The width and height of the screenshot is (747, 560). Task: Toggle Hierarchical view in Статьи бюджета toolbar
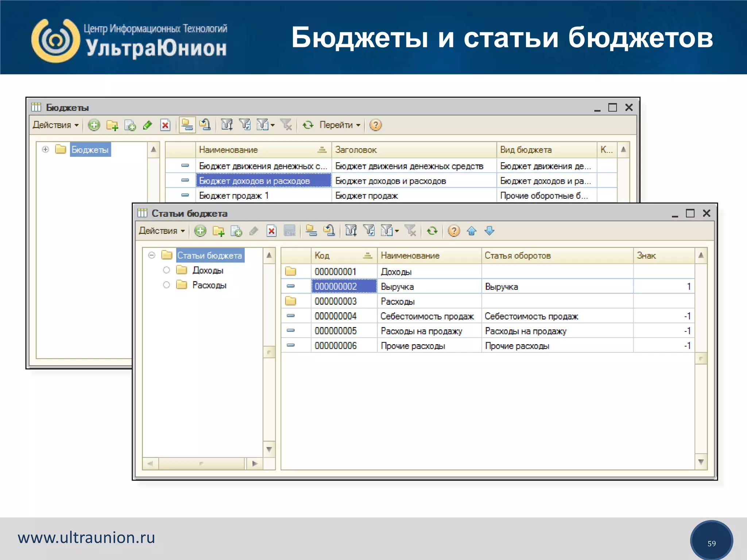click(311, 231)
